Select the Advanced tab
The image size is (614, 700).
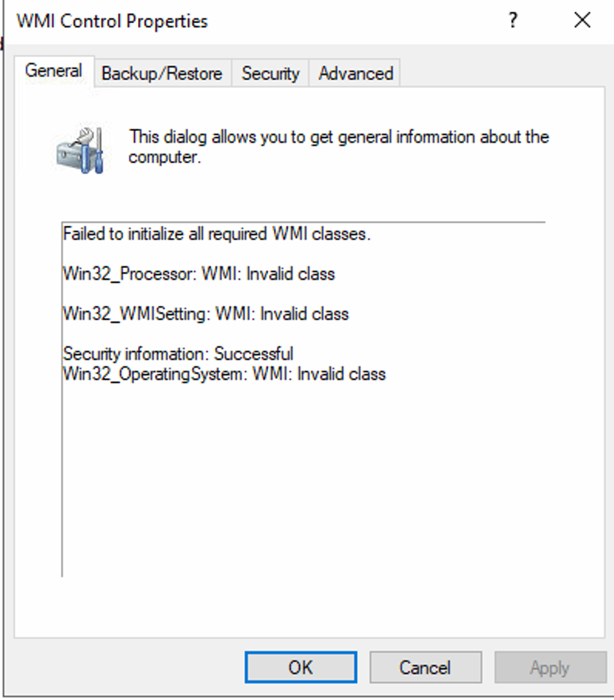[355, 73]
